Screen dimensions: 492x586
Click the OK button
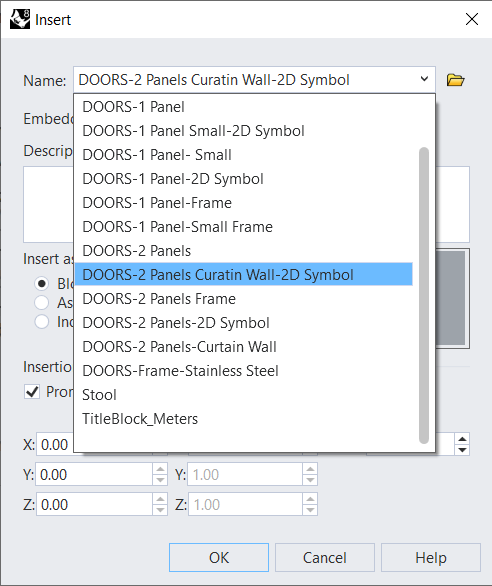click(219, 558)
